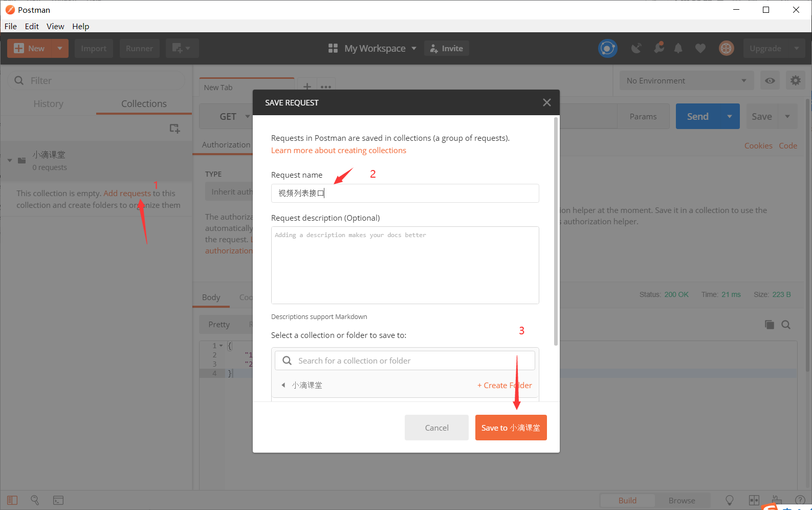
Task: Click the Upgrade button
Action: 765,48
